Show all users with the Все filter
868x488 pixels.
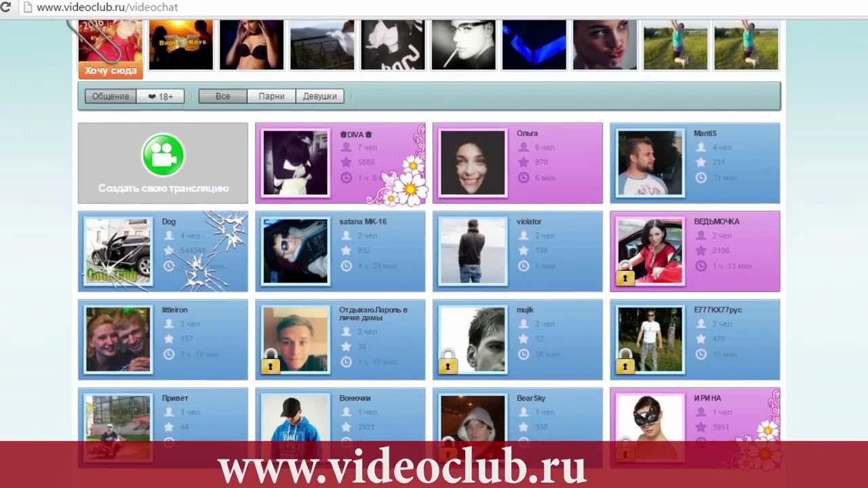(x=222, y=96)
